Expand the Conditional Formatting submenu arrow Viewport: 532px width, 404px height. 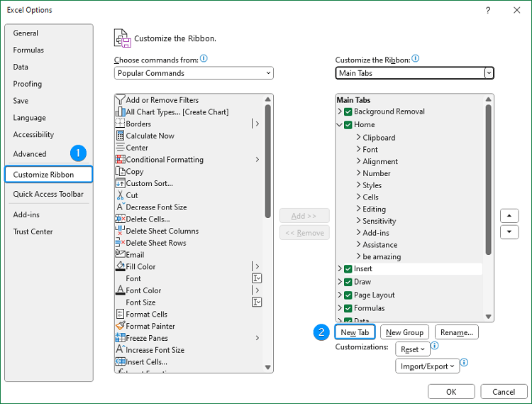(257, 159)
